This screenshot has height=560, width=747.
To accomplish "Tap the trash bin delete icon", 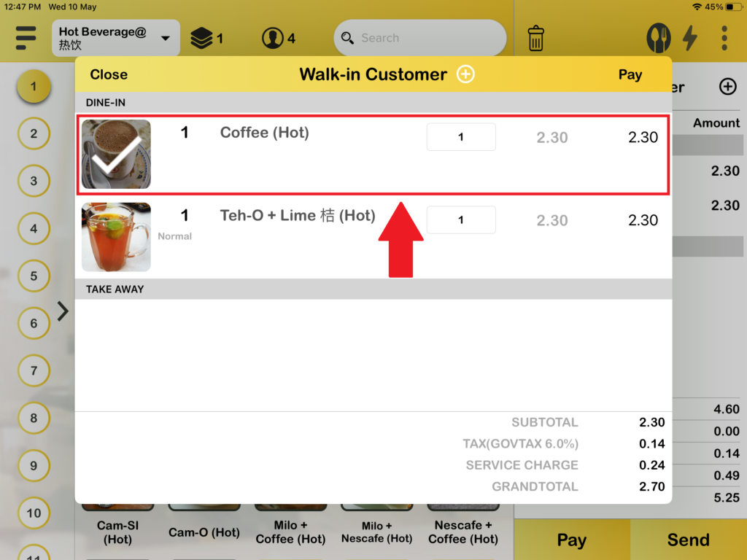I will (x=535, y=38).
